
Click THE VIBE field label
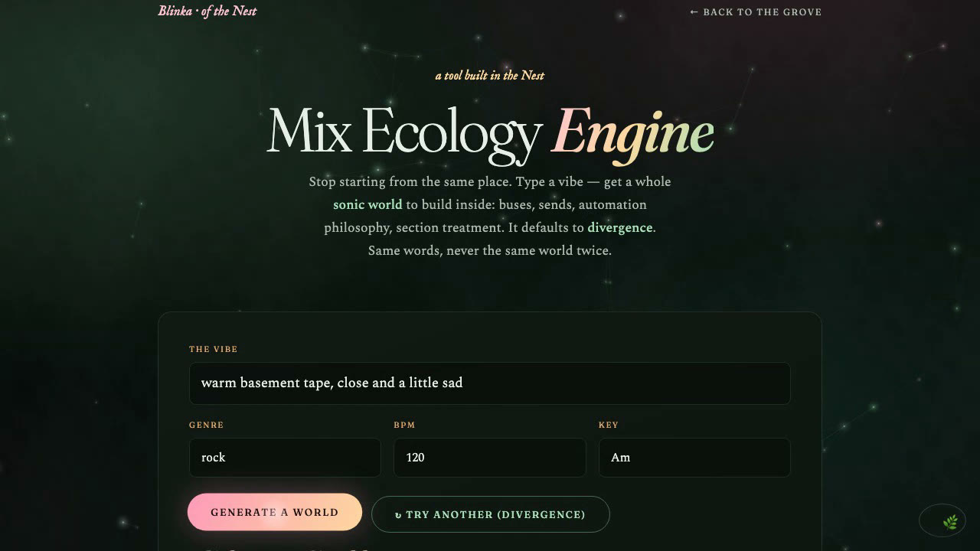214,349
